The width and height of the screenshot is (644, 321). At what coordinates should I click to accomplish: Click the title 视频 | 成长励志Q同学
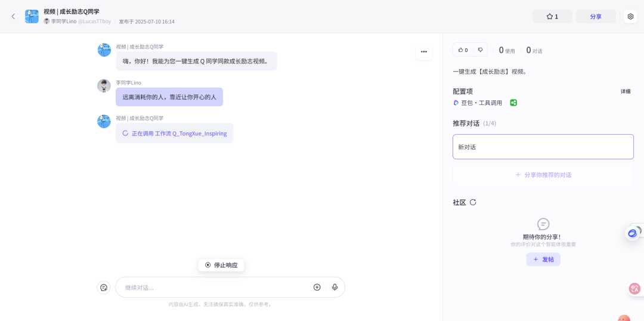click(72, 11)
